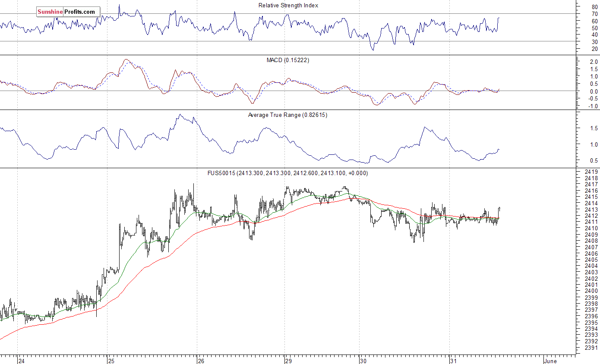The width and height of the screenshot is (600, 364).
Task: Select the Relative Strength Index title
Action: point(288,6)
